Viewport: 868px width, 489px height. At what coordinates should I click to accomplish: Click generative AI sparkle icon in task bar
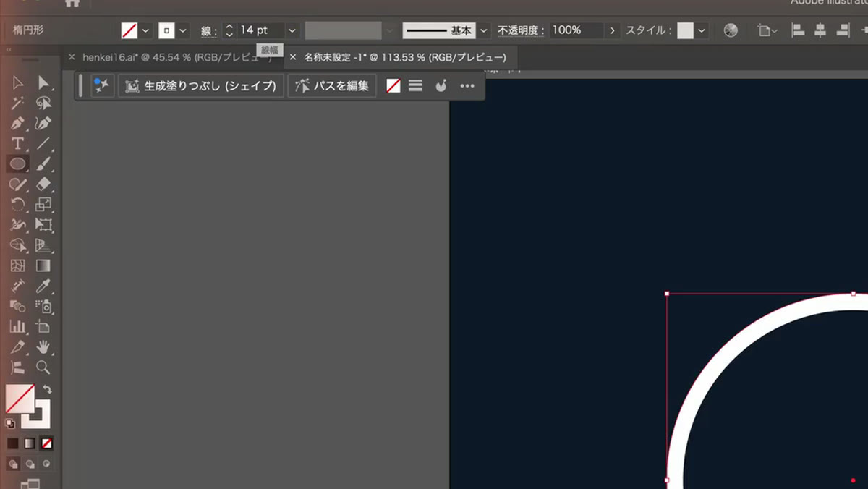102,85
